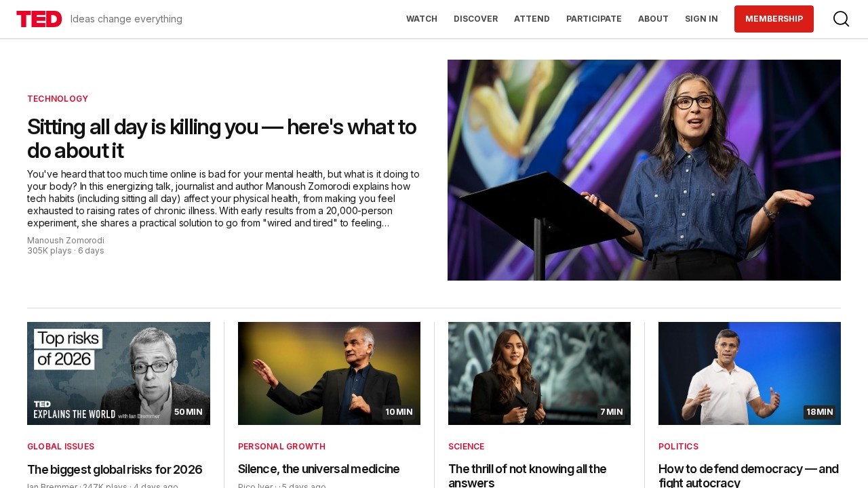This screenshot has height=488, width=868.
Task: Open the DISCOVER menu
Action: click(476, 19)
